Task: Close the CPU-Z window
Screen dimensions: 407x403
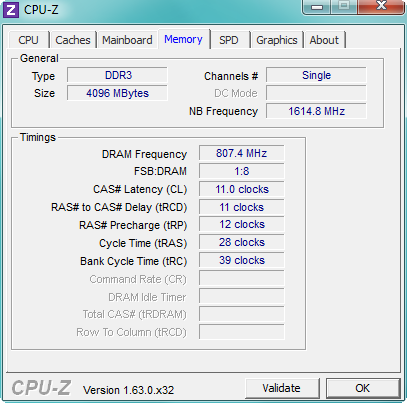Action: (381, 6)
